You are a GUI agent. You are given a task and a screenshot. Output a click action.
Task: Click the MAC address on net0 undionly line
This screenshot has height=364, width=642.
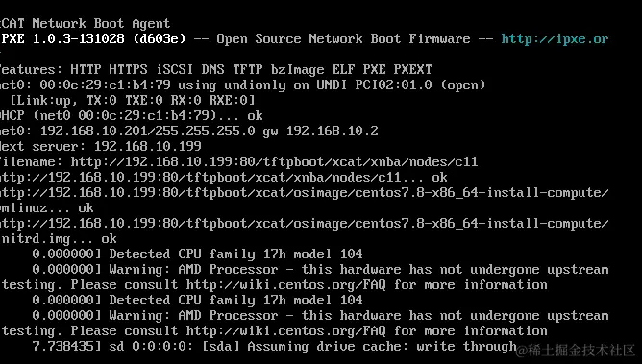tap(105, 85)
